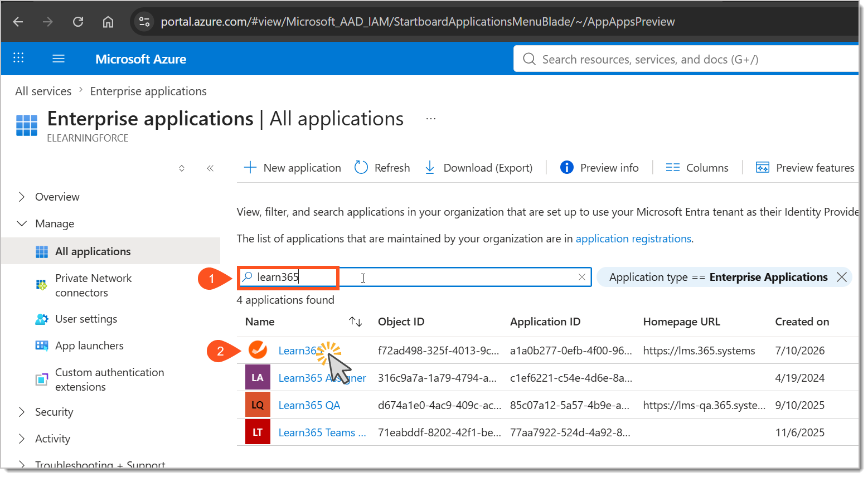Expand the Activity menu section

pyautogui.click(x=22, y=439)
